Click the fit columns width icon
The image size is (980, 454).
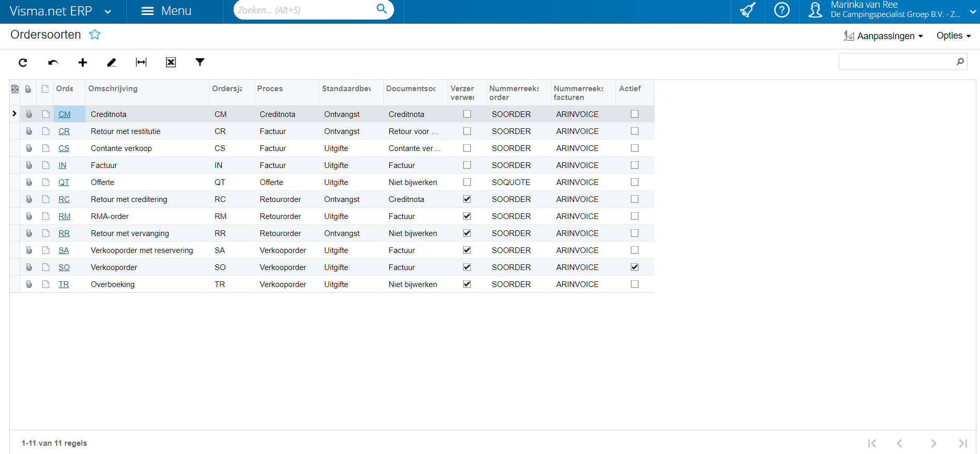point(141,62)
